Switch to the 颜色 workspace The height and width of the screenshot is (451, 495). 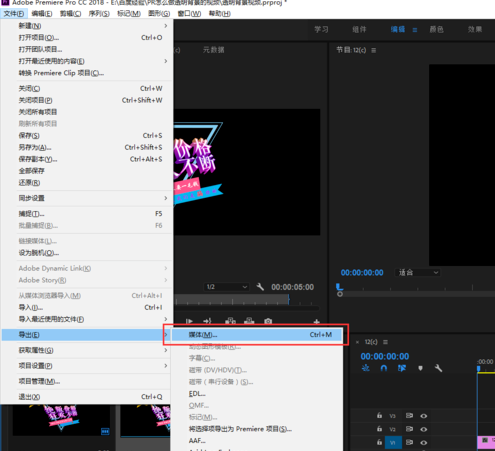pyautogui.click(x=436, y=30)
